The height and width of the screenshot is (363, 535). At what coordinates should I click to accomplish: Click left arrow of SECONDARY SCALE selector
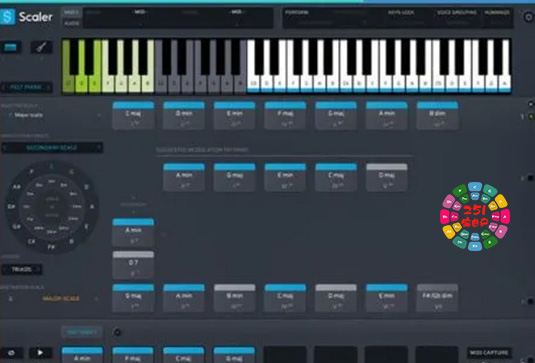tap(5, 148)
